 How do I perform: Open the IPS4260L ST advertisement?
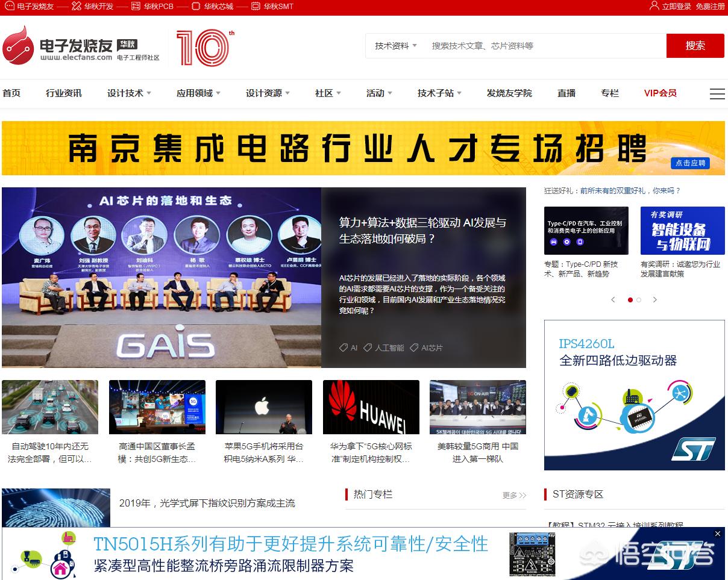pyautogui.click(x=635, y=395)
